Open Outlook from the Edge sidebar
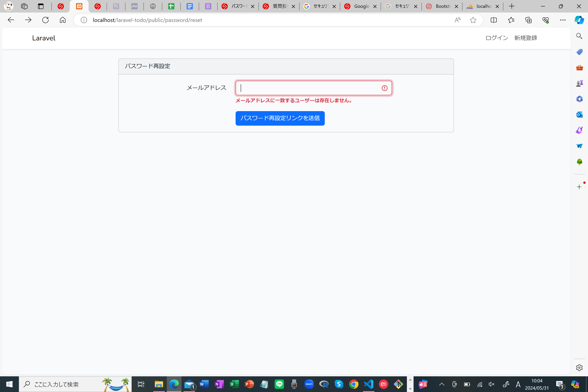Viewport: 588px width, 392px height. 579,114
